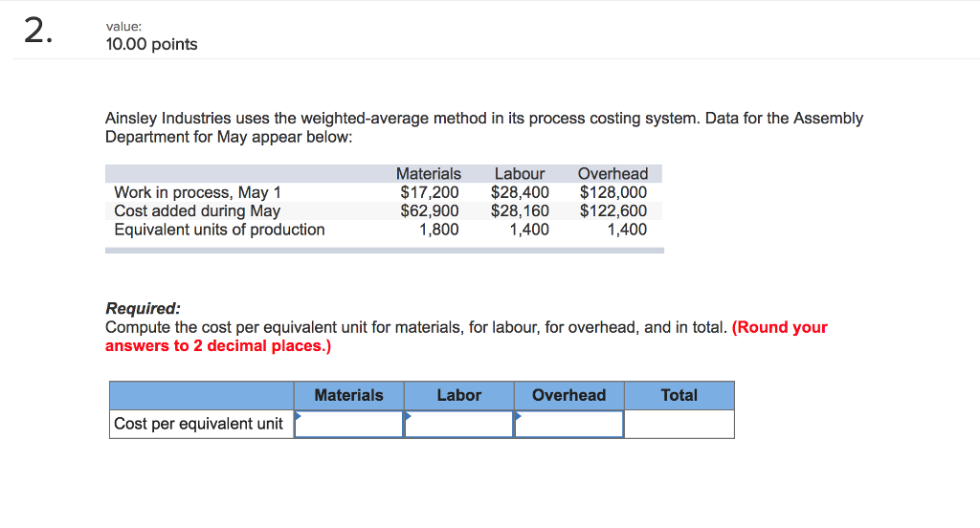Click the question number 2
980x528 pixels.
coord(38,31)
